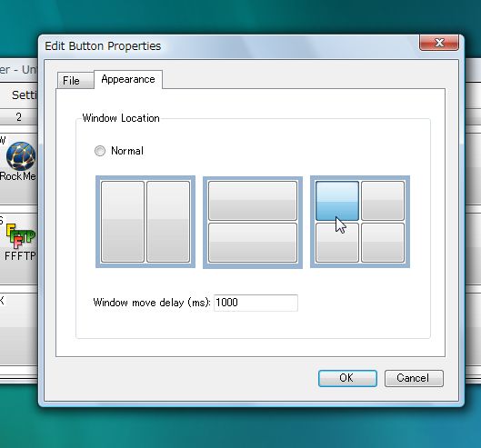
Task: Choose the bottom half window layout
Action: (x=253, y=243)
